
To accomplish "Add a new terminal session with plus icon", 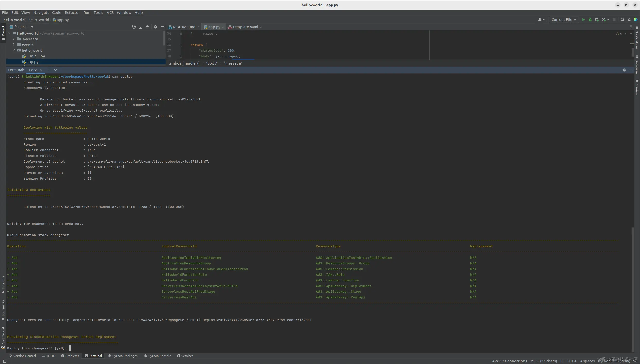I will pos(49,70).
